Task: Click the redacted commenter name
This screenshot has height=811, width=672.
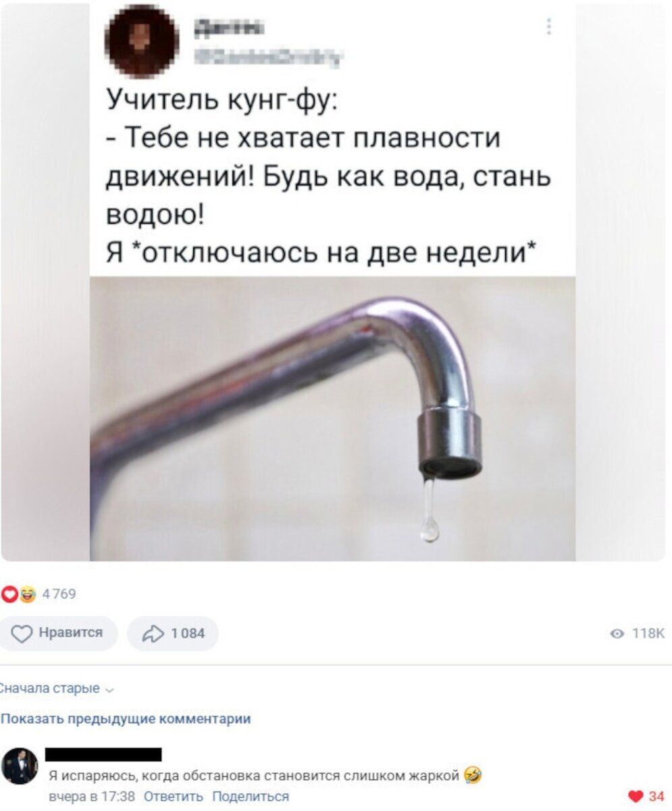Action: coord(103,754)
